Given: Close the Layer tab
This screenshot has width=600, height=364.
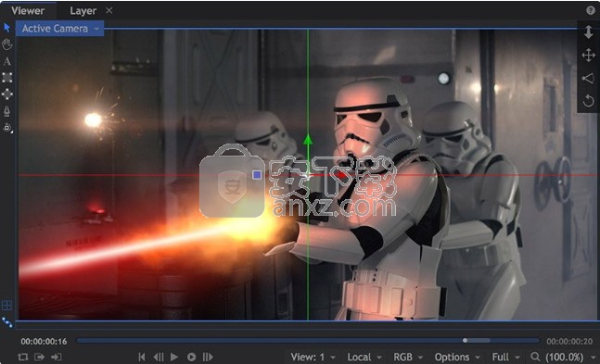Looking at the screenshot, I should [109, 10].
